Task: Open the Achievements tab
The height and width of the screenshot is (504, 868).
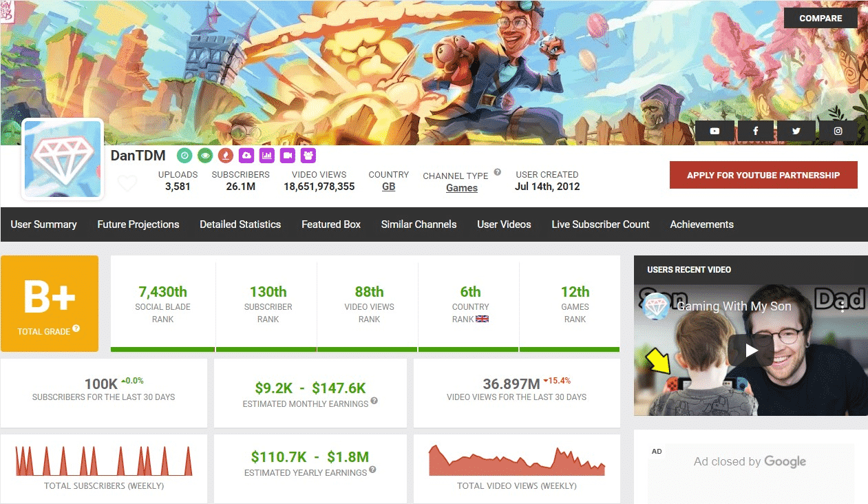Action: click(702, 224)
